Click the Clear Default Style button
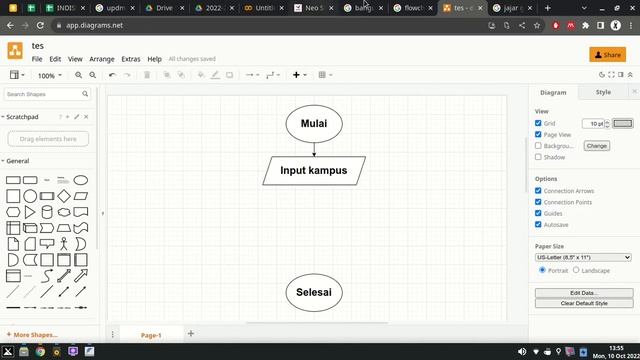640x360 pixels. [584, 303]
